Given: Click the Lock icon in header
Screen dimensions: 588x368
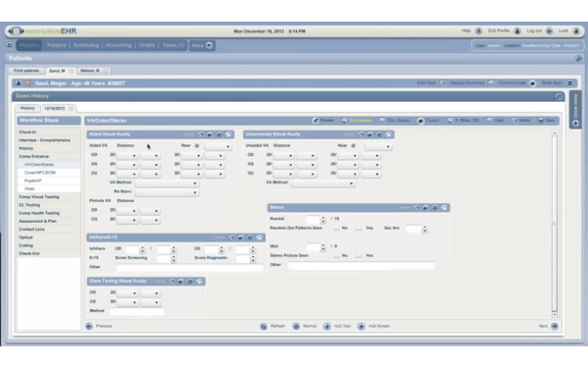Looking at the screenshot, I should pyautogui.click(x=576, y=31).
